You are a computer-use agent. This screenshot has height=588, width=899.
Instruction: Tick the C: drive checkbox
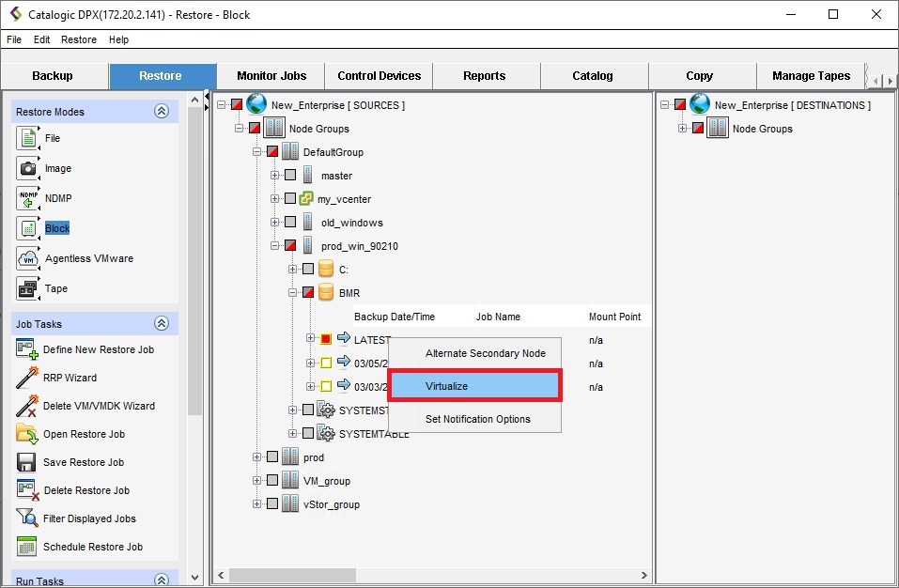pos(308,270)
